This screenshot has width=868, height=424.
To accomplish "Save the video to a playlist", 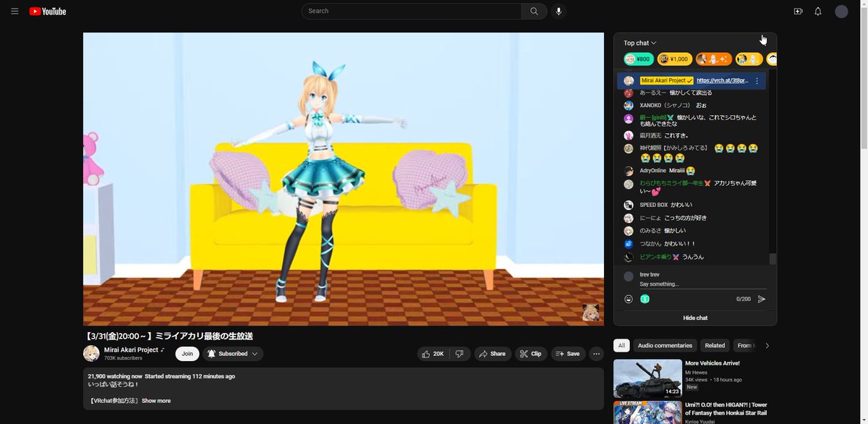I will click(x=568, y=354).
